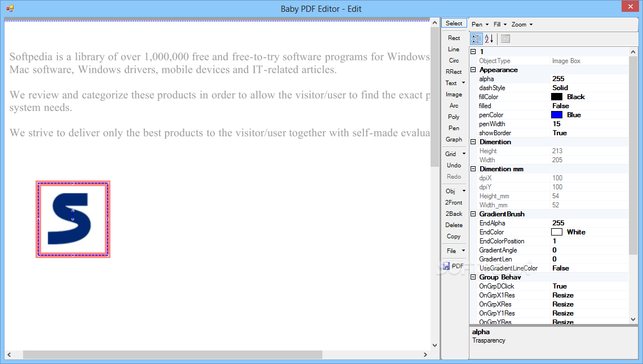Viewport: 643px width, 364px height.
Task: Click the blue penColor swatch
Action: pos(556,115)
